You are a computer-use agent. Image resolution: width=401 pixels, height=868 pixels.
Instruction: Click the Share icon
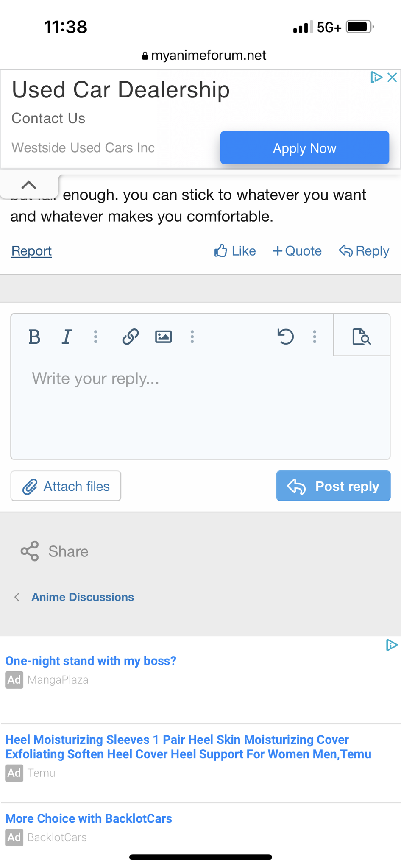[x=30, y=551]
